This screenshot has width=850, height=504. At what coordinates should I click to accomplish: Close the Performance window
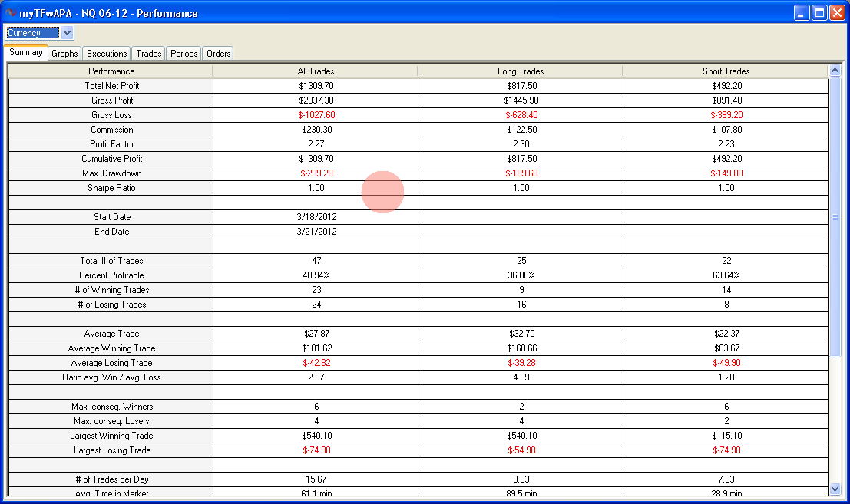[838, 12]
